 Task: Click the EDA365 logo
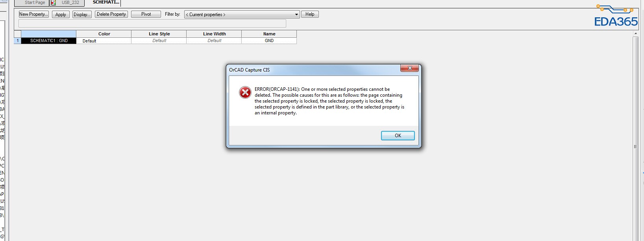click(616, 16)
